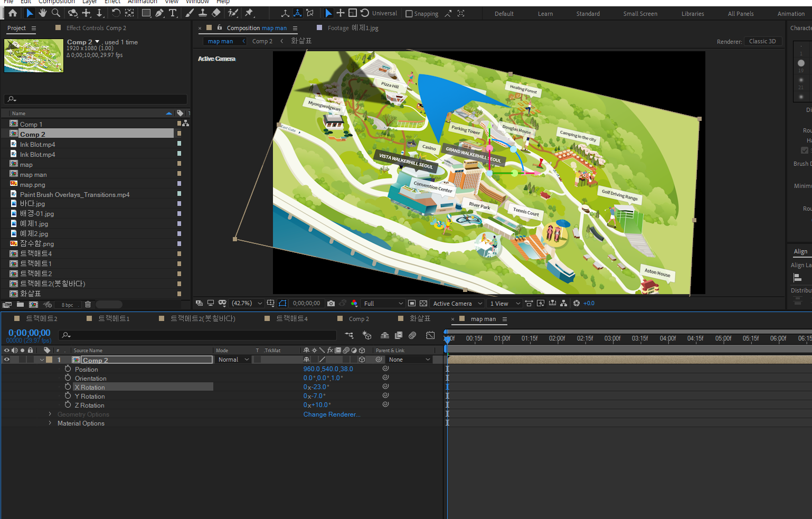The width and height of the screenshot is (812, 519).
Task: Select the Pen tool in the toolbar
Action: 159,13
